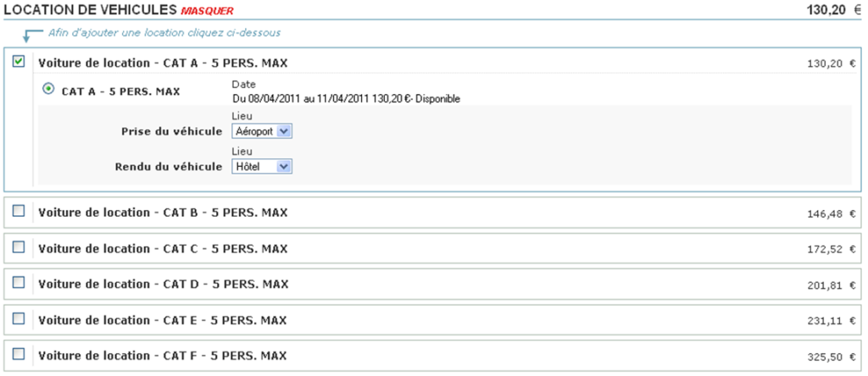This screenshot has width=868, height=376.
Task: Uncheck the CAT A rental car checkbox
Action: pyautogui.click(x=19, y=61)
